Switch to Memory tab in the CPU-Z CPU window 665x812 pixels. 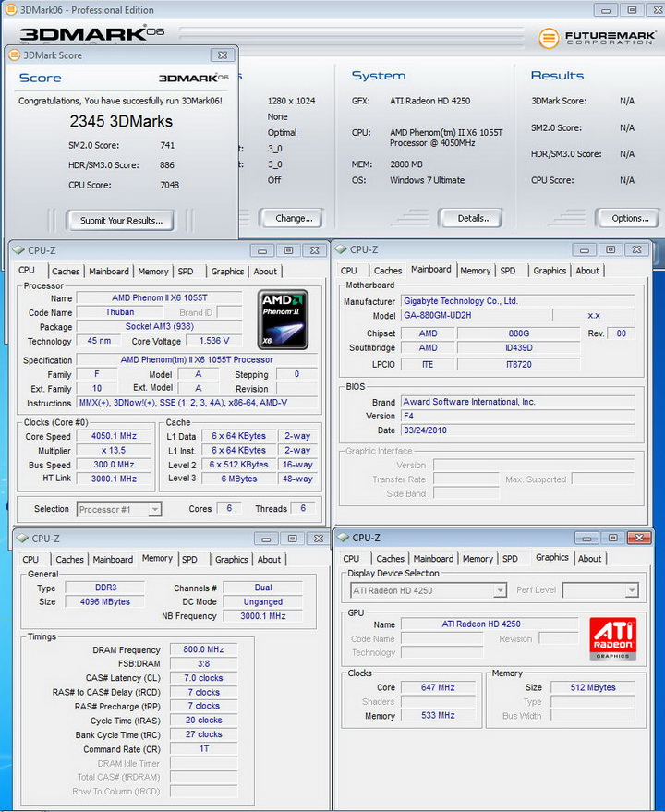(153, 272)
